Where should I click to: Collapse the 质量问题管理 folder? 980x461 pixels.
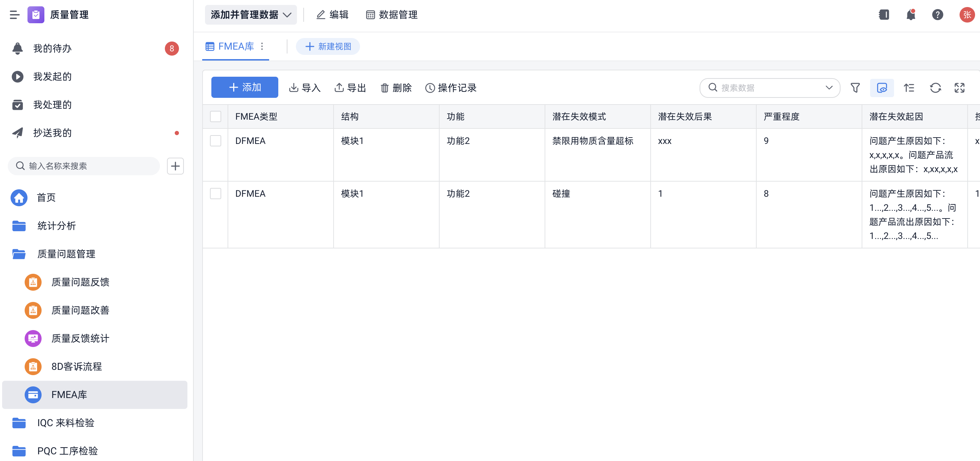point(66,254)
